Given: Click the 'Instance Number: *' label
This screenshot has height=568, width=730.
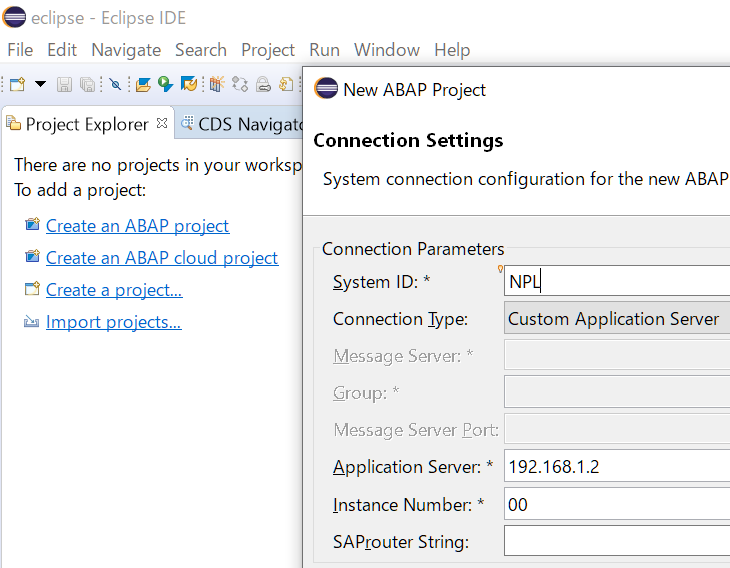Looking at the screenshot, I should coord(408,505).
